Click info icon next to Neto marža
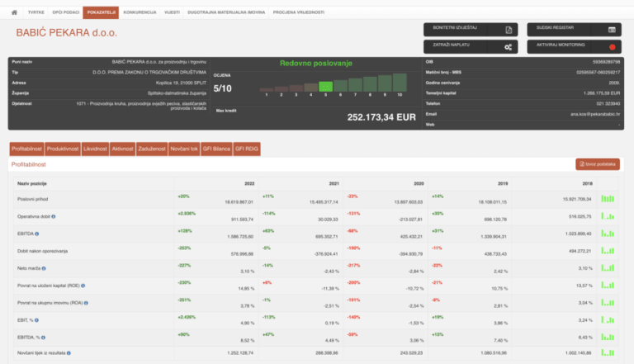The height and width of the screenshot is (364, 634). tap(42, 267)
